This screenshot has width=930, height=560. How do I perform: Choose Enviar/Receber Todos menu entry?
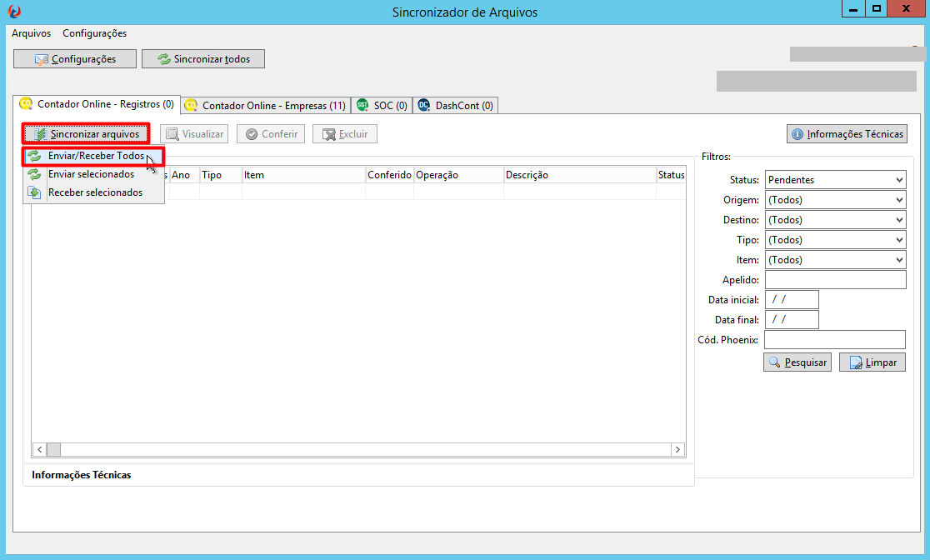pyautogui.click(x=93, y=156)
